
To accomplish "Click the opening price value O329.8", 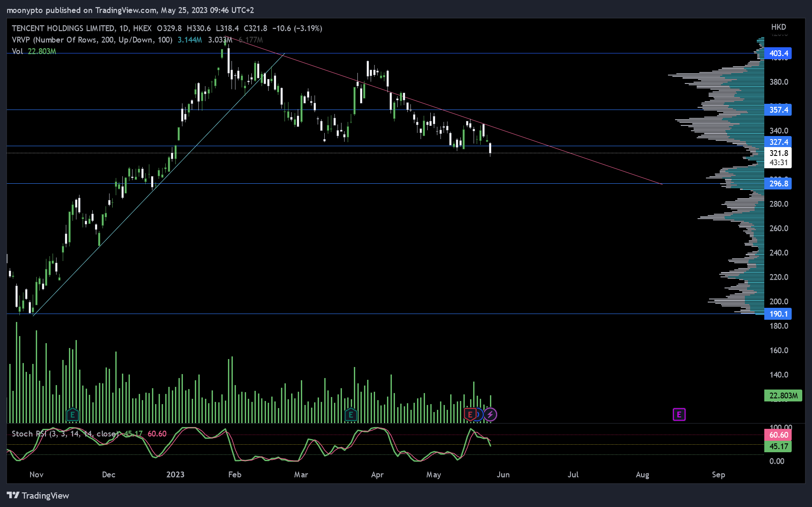I will 169,28.
